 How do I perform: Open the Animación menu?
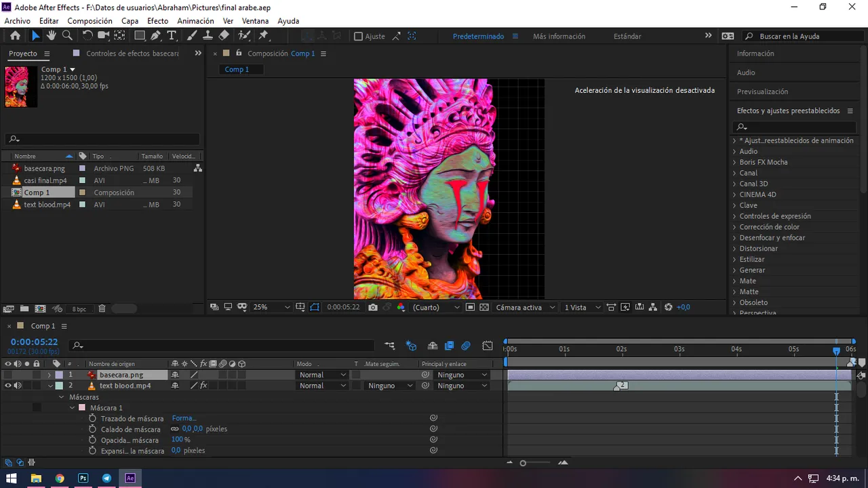[x=195, y=21]
